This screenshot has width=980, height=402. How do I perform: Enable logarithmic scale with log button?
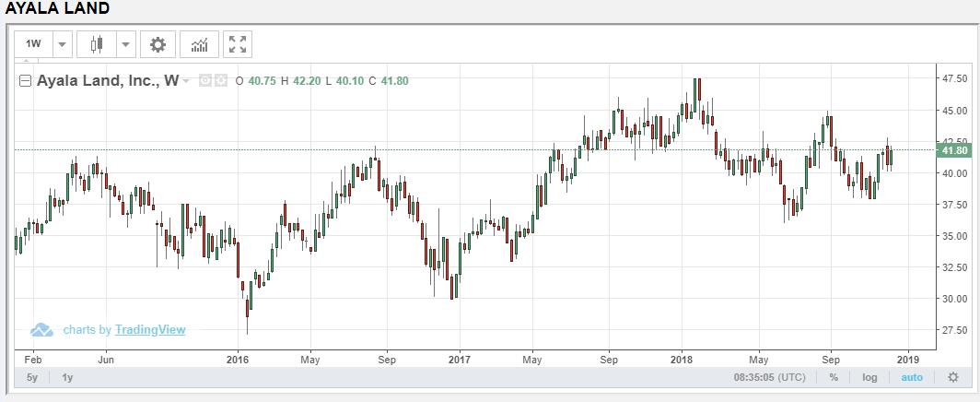(x=869, y=377)
